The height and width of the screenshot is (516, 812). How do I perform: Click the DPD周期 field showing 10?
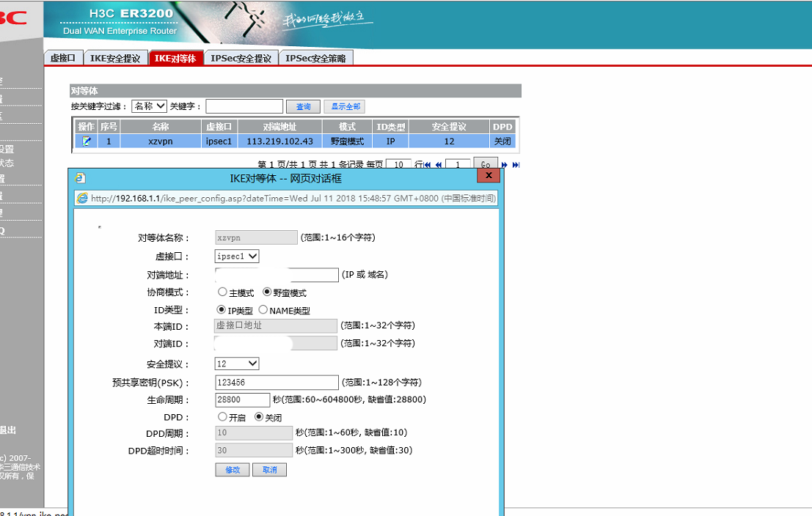point(254,432)
